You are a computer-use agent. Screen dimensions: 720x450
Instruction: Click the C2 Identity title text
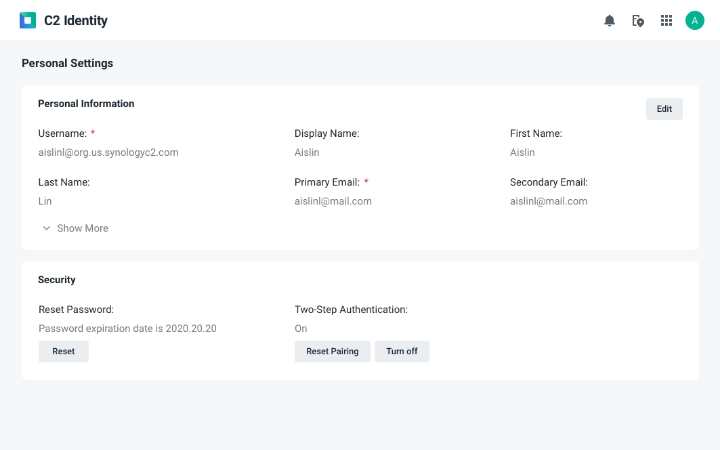(76, 21)
